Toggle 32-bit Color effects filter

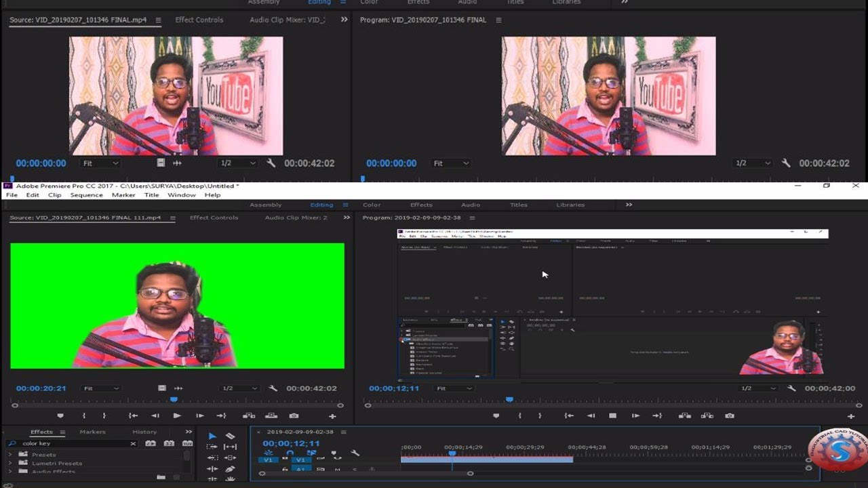[x=169, y=443]
